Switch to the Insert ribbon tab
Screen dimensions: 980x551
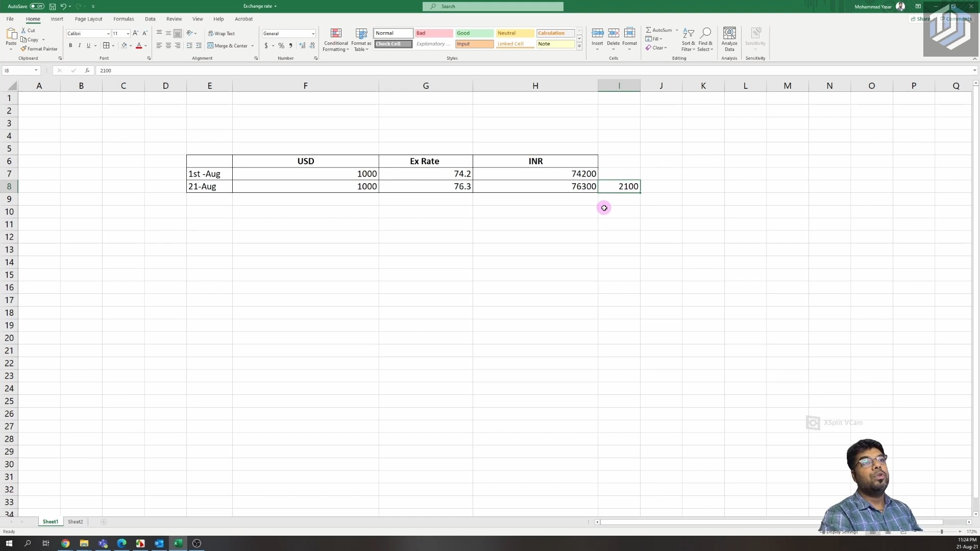coord(57,19)
